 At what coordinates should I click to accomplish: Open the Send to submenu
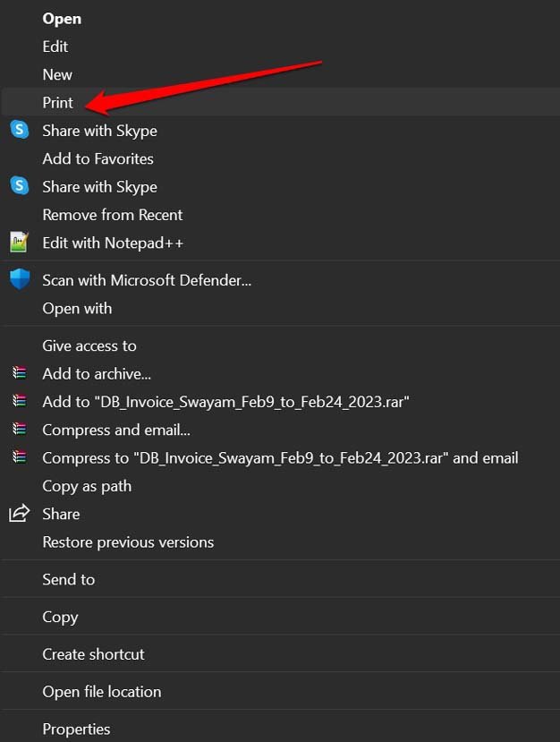(69, 579)
